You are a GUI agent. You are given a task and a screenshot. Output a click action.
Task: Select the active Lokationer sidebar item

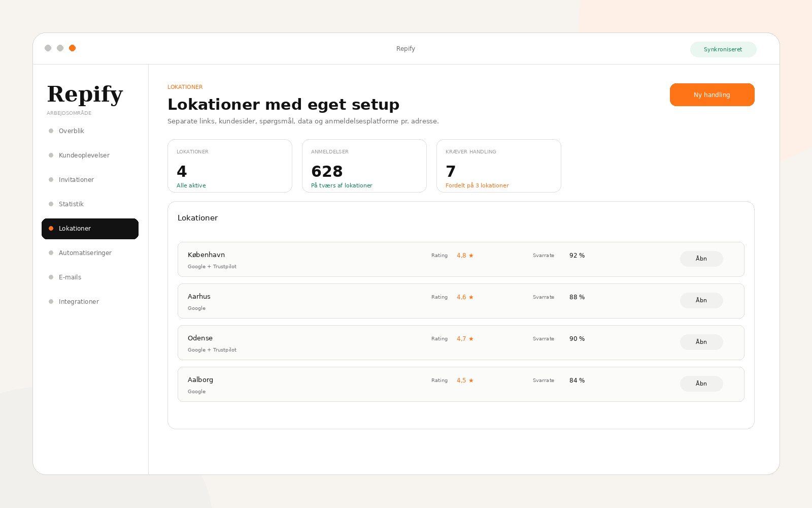(x=90, y=229)
